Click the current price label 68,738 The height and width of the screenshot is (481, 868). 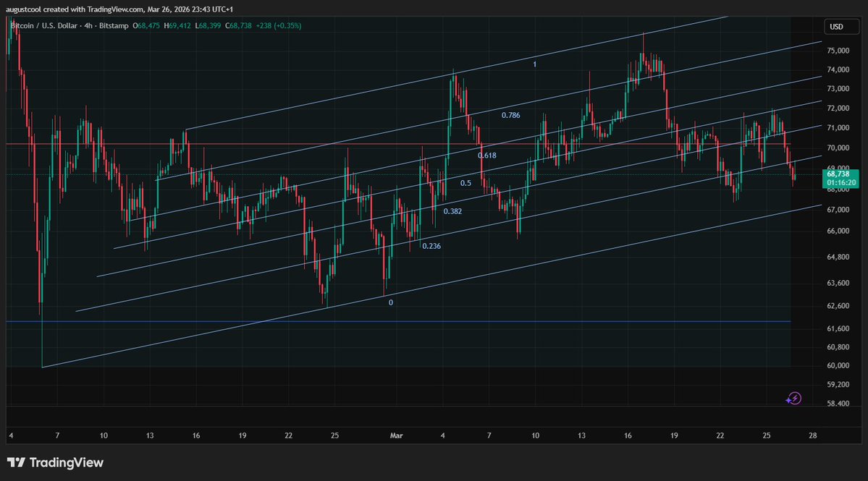point(838,174)
